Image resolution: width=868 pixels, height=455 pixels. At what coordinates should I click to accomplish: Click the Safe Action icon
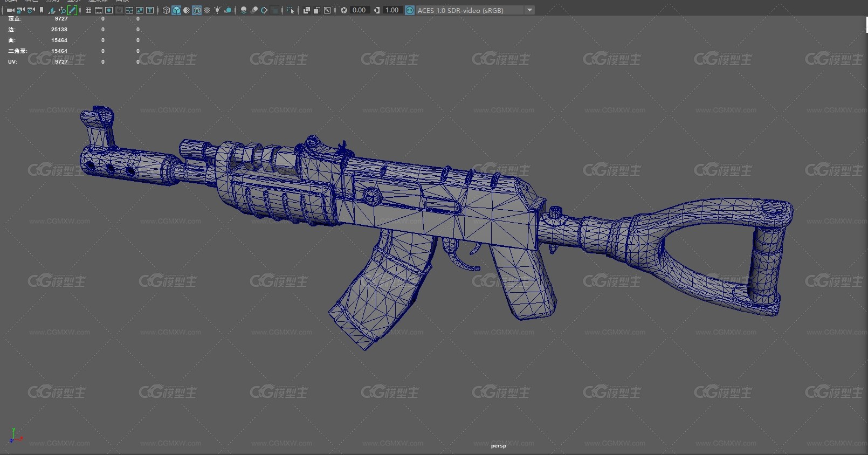[x=140, y=10]
